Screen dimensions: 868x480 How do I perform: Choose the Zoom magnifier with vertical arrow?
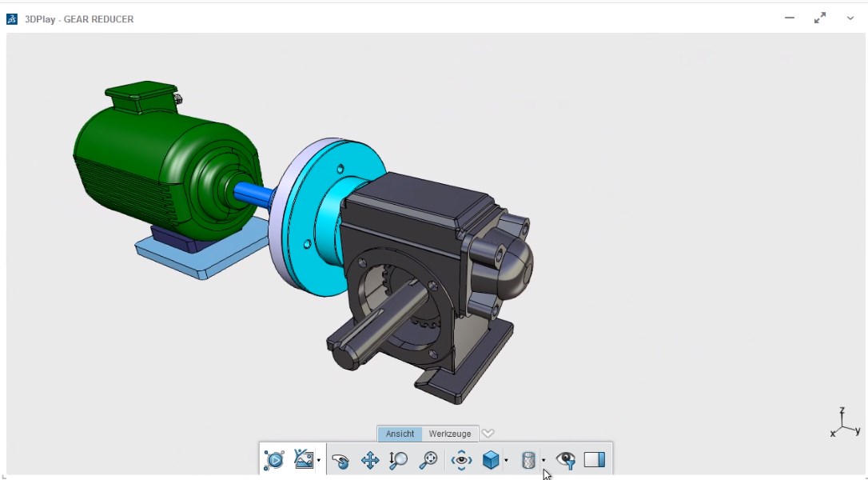tap(399, 460)
